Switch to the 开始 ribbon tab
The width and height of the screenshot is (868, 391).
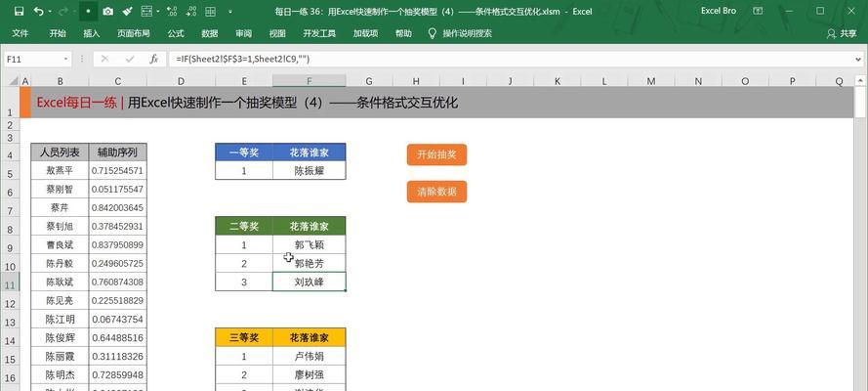(57, 33)
